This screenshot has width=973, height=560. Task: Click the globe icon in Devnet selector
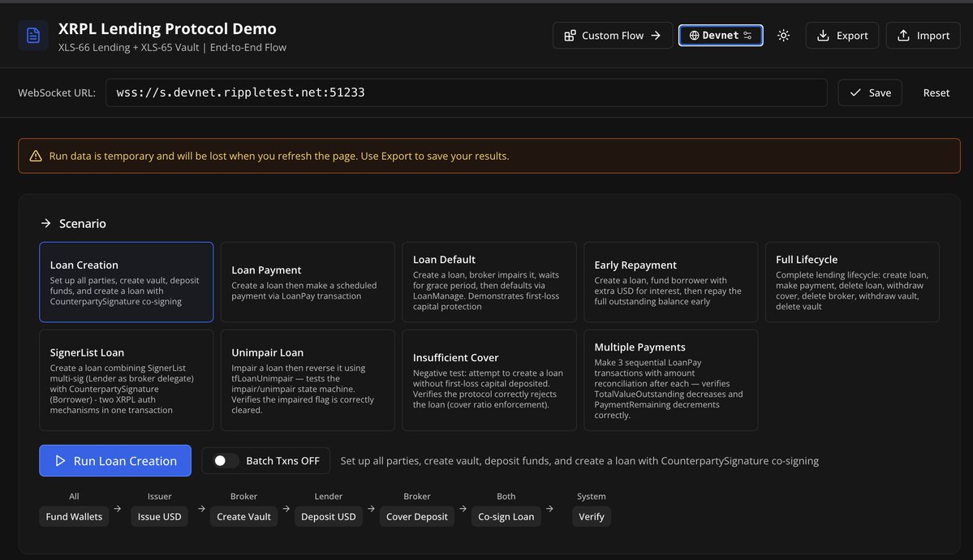click(694, 36)
